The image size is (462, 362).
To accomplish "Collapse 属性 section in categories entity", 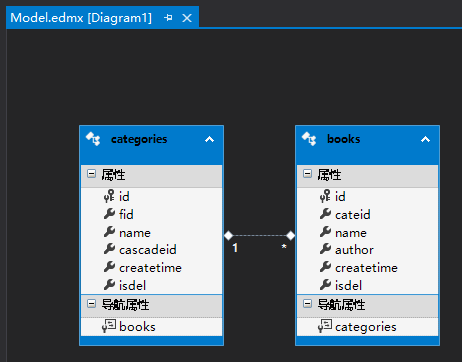I will click(x=91, y=174).
